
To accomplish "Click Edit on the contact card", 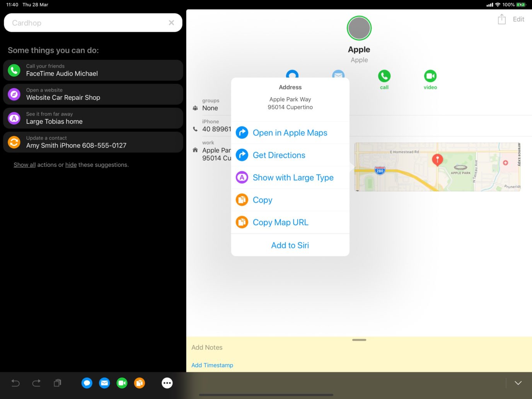I will pos(518,19).
